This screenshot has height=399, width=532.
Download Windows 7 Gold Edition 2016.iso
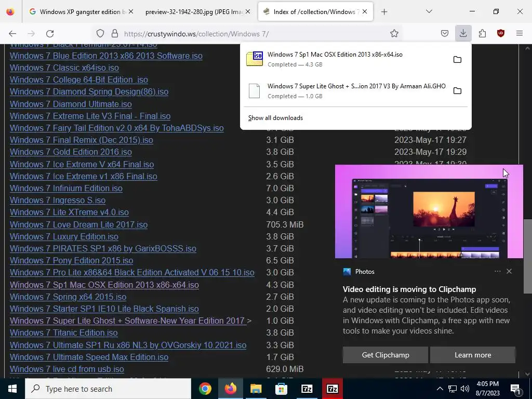(71, 152)
